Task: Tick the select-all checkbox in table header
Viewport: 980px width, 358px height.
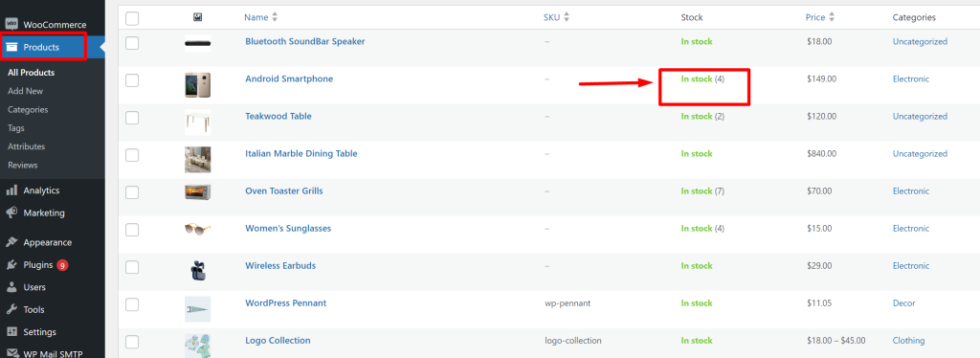Action: [x=132, y=18]
